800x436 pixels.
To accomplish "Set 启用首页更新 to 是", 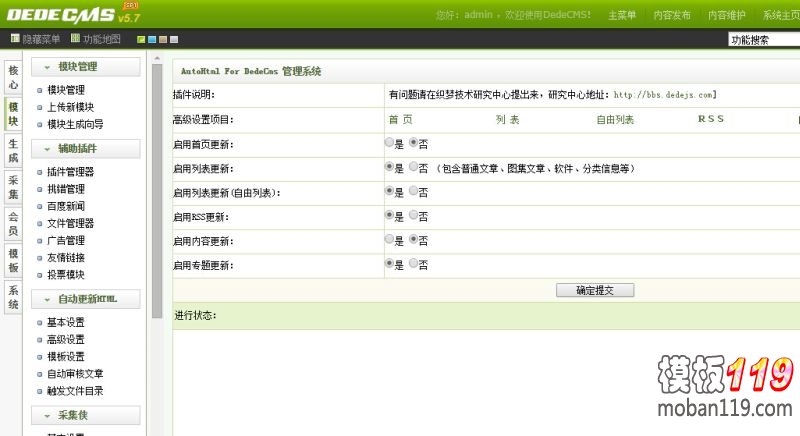I will point(389,143).
